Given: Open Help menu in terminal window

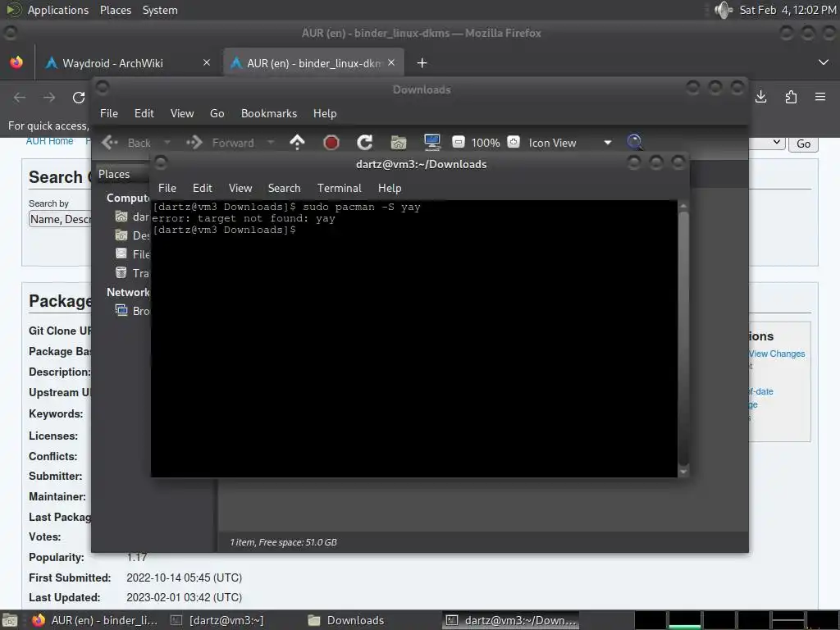Looking at the screenshot, I should [390, 188].
